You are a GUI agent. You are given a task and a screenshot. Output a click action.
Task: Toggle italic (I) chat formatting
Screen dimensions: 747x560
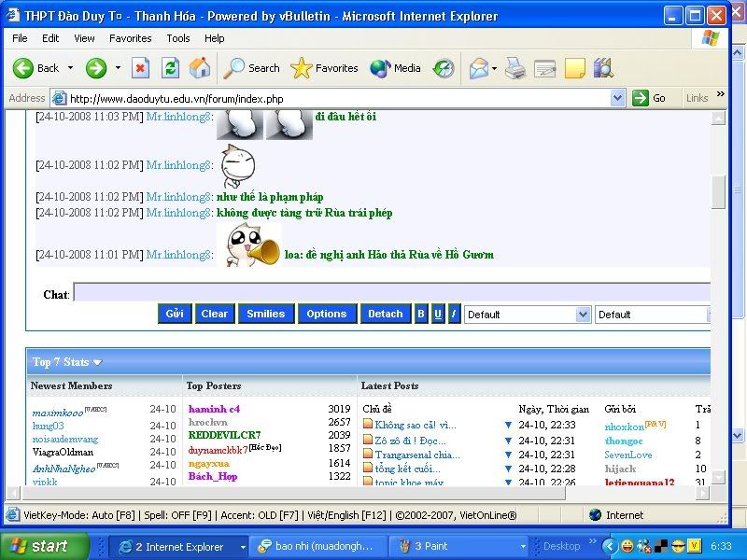tap(454, 315)
